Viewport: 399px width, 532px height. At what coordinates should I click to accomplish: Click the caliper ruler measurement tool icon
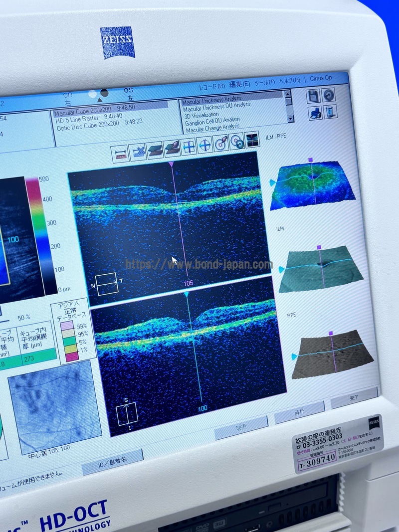120,155
